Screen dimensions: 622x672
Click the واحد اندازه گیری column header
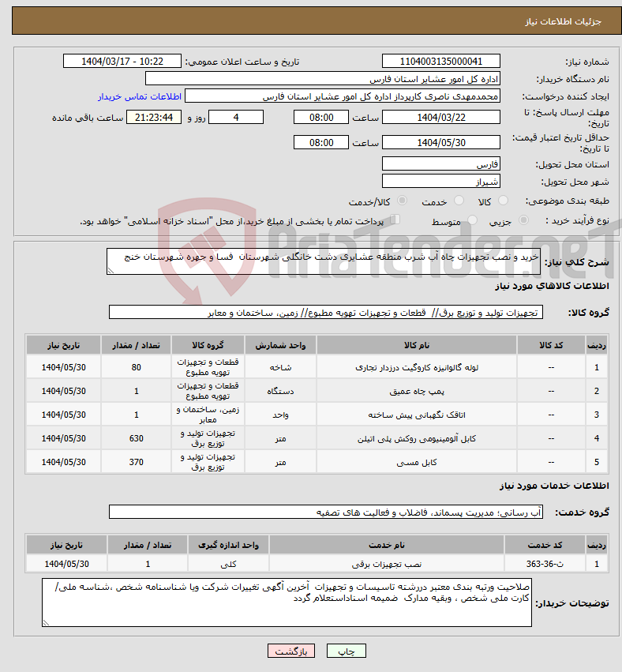[x=228, y=545]
